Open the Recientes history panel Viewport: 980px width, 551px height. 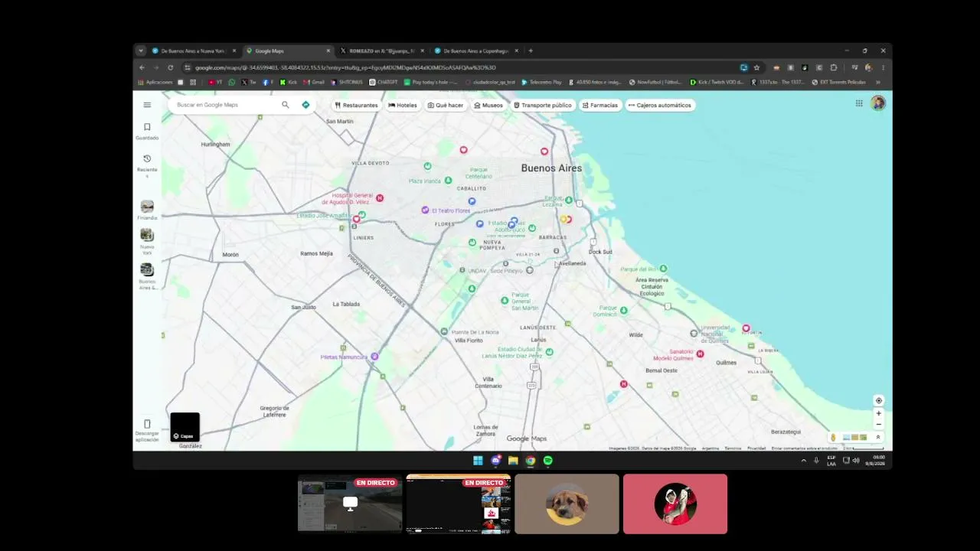click(147, 166)
